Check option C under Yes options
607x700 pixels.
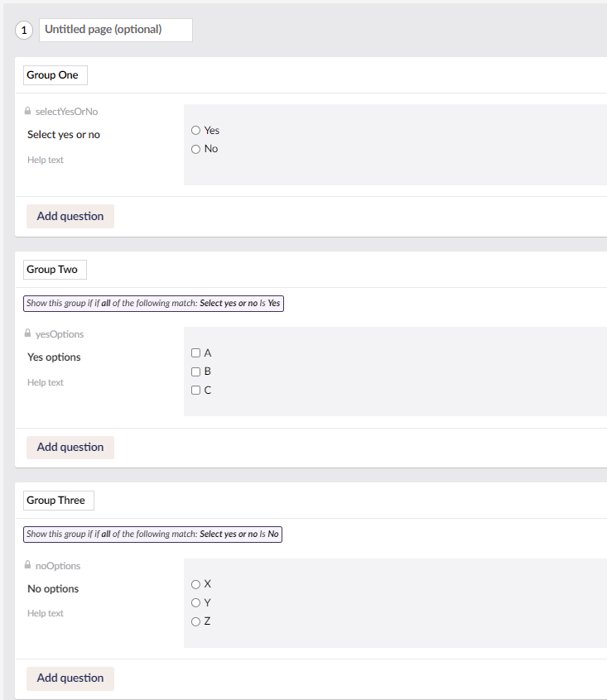(194, 390)
